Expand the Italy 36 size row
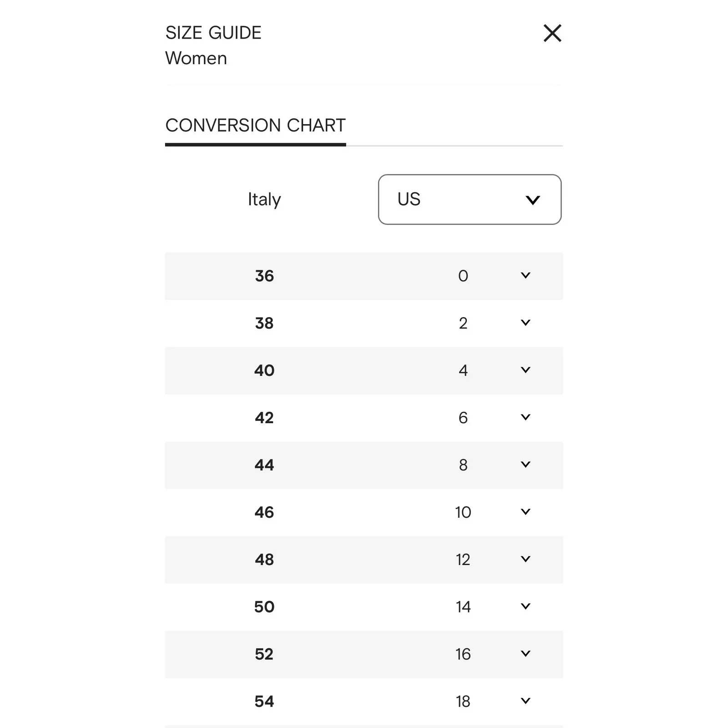The width and height of the screenshot is (728, 728). click(526, 276)
